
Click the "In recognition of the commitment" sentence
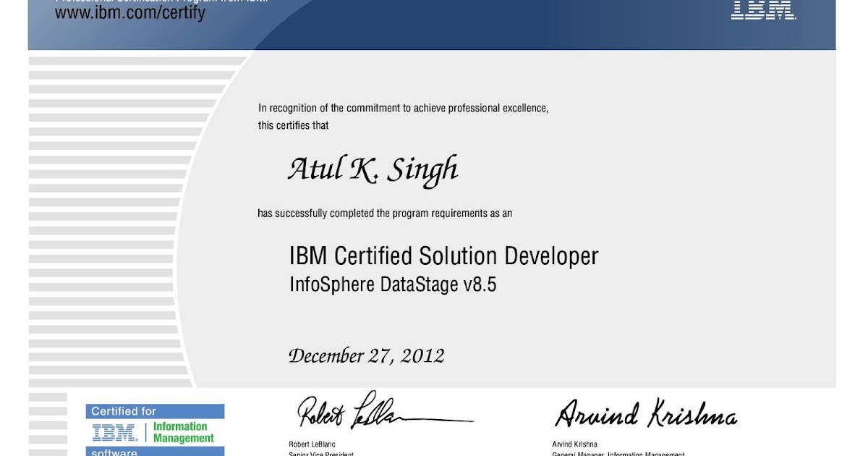[x=404, y=109]
